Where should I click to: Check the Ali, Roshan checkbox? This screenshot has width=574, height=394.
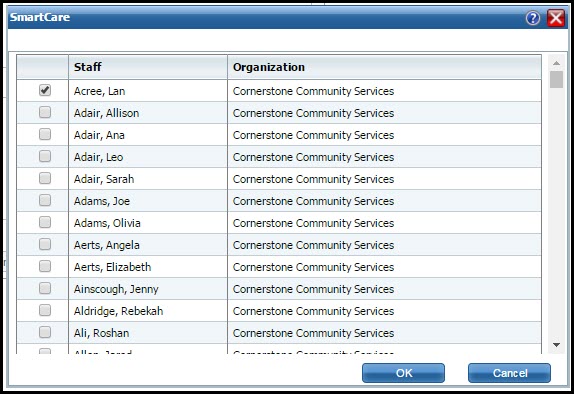(x=45, y=332)
